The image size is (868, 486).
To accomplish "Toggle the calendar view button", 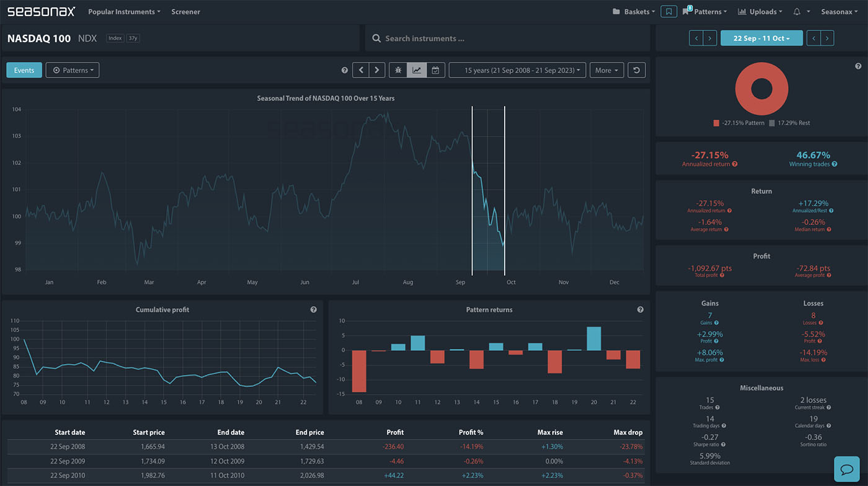I will pos(435,70).
